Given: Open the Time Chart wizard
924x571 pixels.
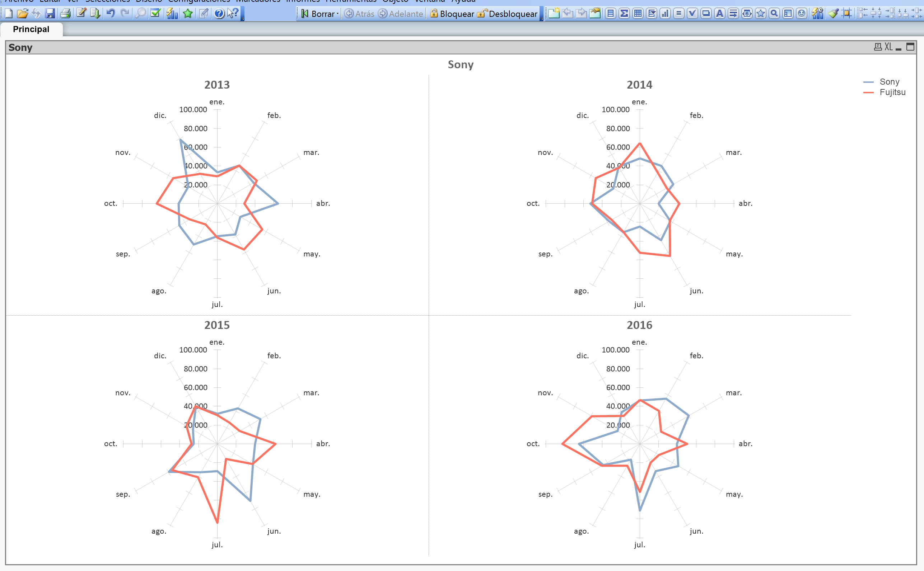Looking at the screenshot, I should 817,14.
